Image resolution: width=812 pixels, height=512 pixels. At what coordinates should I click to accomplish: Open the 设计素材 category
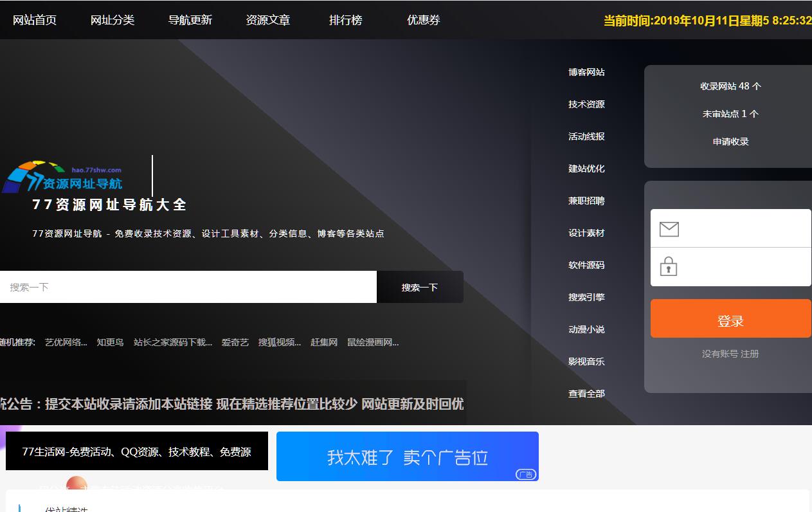click(586, 233)
